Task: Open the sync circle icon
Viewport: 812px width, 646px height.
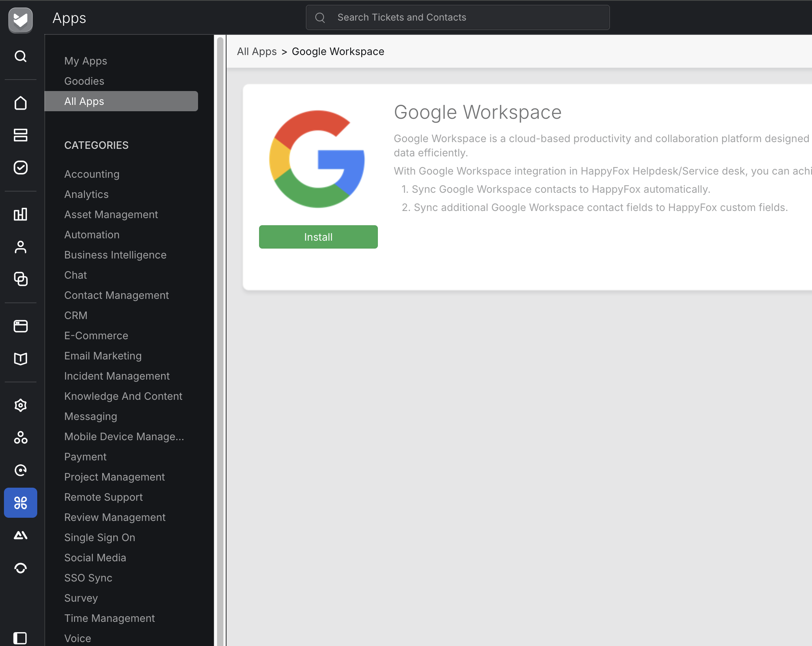Action: tap(21, 568)
